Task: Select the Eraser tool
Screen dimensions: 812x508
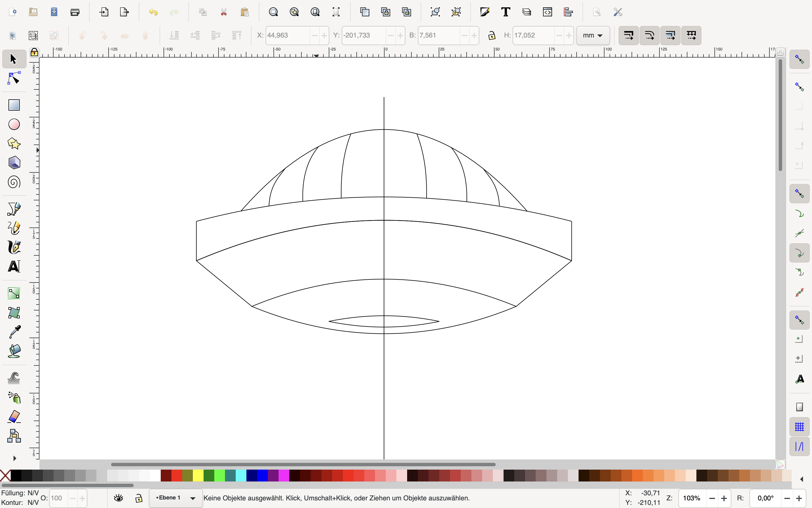Action: point(14,417)
